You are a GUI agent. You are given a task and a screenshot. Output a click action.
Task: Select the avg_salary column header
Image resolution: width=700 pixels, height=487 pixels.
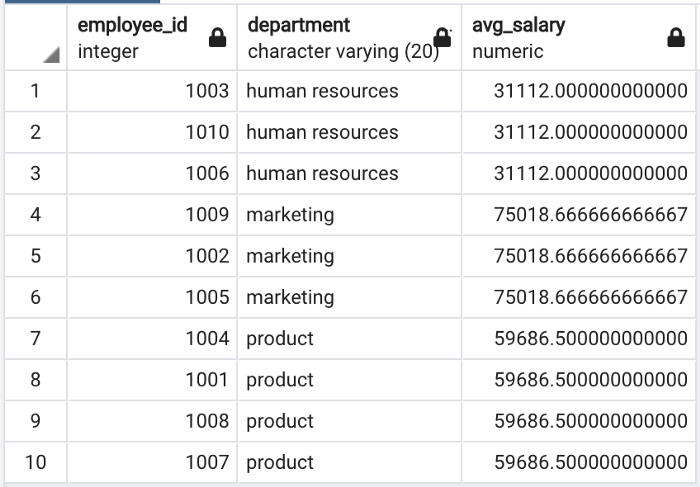tap(560, 37)
